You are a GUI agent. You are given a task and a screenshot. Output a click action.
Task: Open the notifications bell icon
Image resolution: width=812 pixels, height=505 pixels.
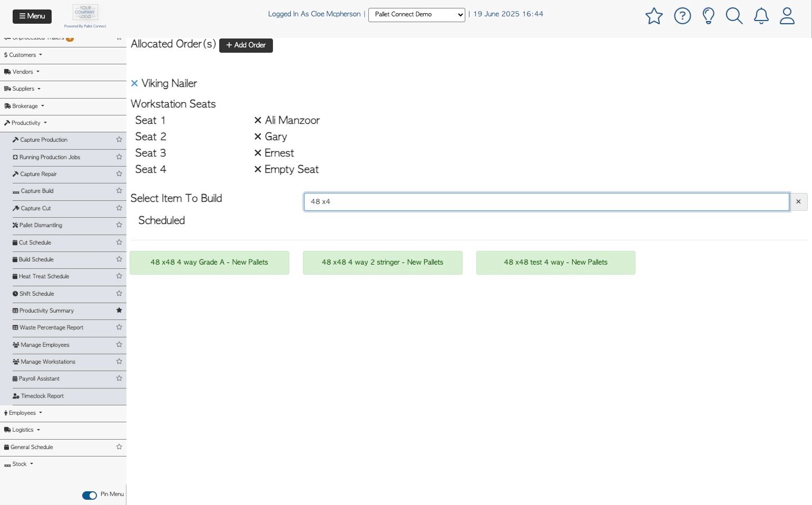pyautogui.click(x=761, y=16)
